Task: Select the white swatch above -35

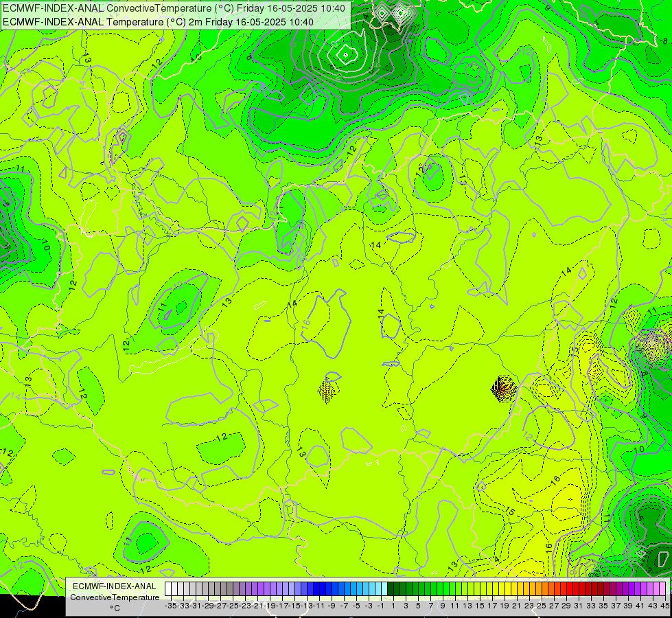Action: pos(168,589)
